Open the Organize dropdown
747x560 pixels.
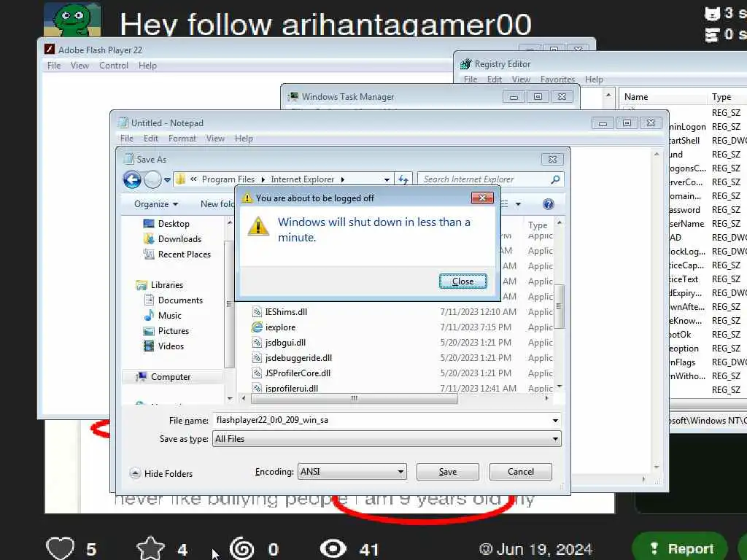pyautogui.click(x=156, y=204)
